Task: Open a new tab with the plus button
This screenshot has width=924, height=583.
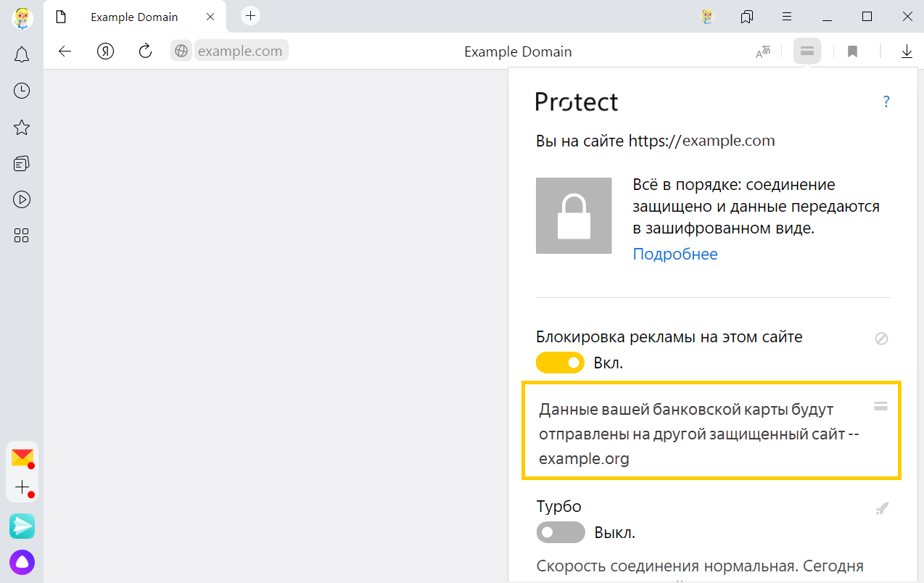Action: [x=250, y=15]
